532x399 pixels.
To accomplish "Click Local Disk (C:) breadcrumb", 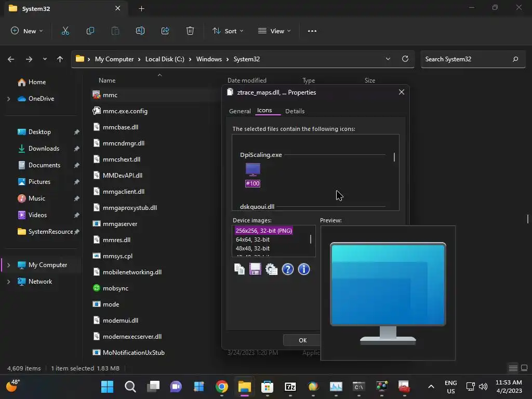I will (165, 59).
